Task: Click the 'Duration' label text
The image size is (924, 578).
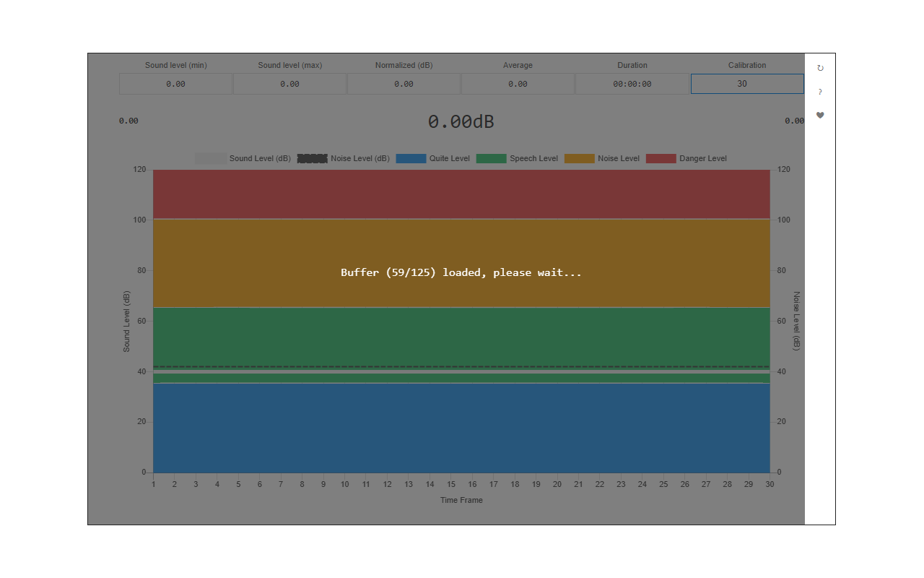Action: [x=632, y=65]
